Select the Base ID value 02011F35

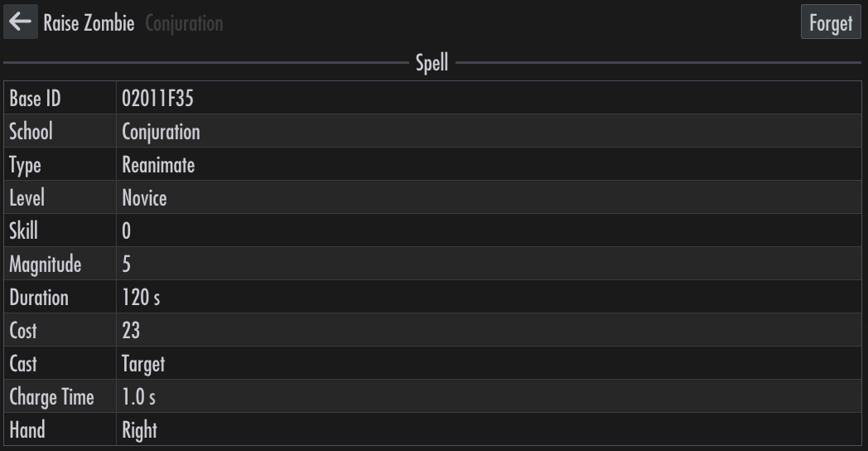[157, 99]
